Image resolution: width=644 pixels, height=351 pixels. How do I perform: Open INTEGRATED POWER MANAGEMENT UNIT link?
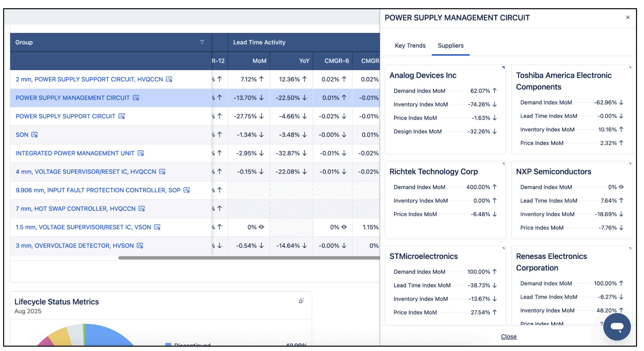tap(75, 153)
